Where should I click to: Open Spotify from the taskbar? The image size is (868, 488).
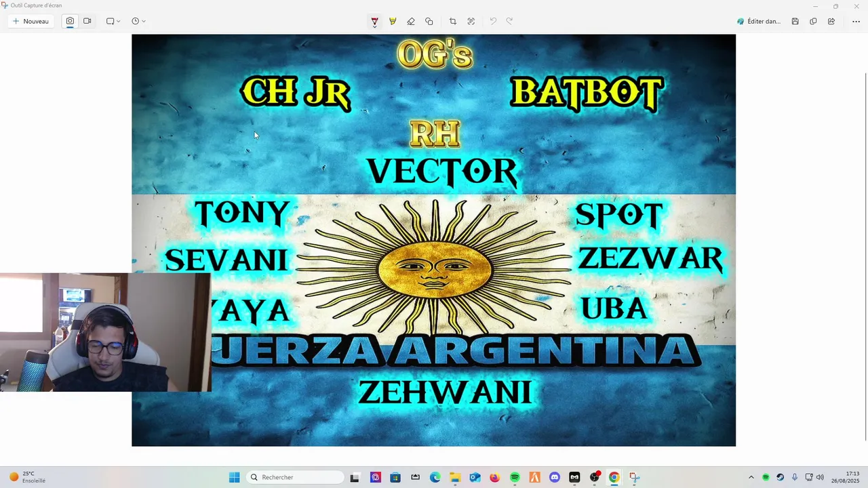pyautogui.click(x=515, y=477)
